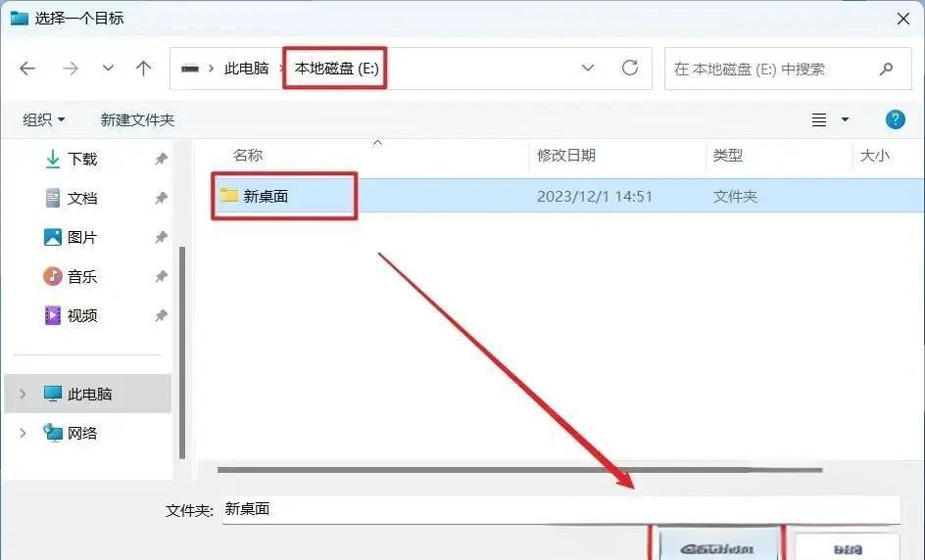Click the search box for 本地磁盘 (E:)

tap(788, 69)
